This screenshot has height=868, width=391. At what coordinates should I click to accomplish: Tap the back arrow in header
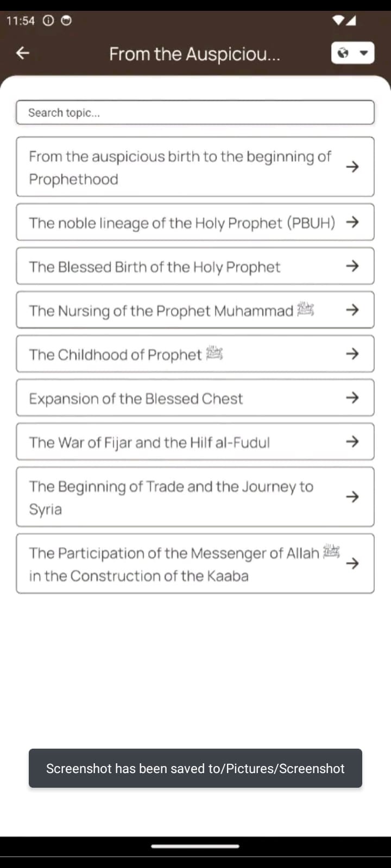click(x=23, y=53)
